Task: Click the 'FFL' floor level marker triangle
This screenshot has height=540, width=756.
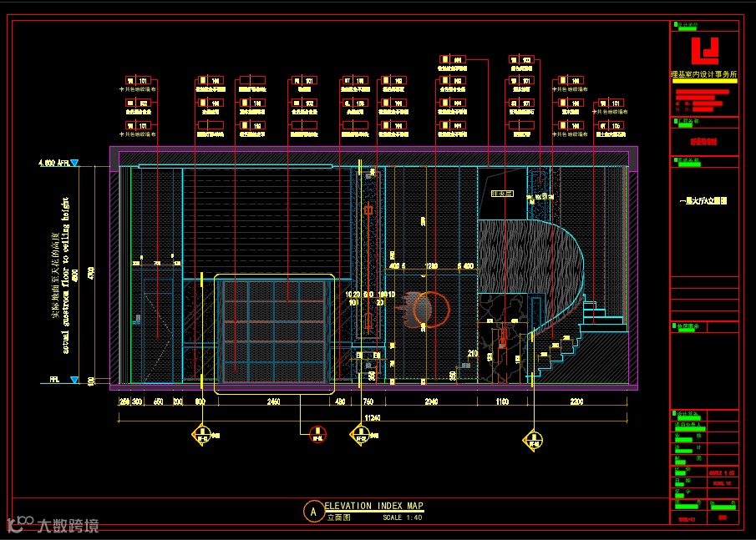Action: click(x=74, y=380)
